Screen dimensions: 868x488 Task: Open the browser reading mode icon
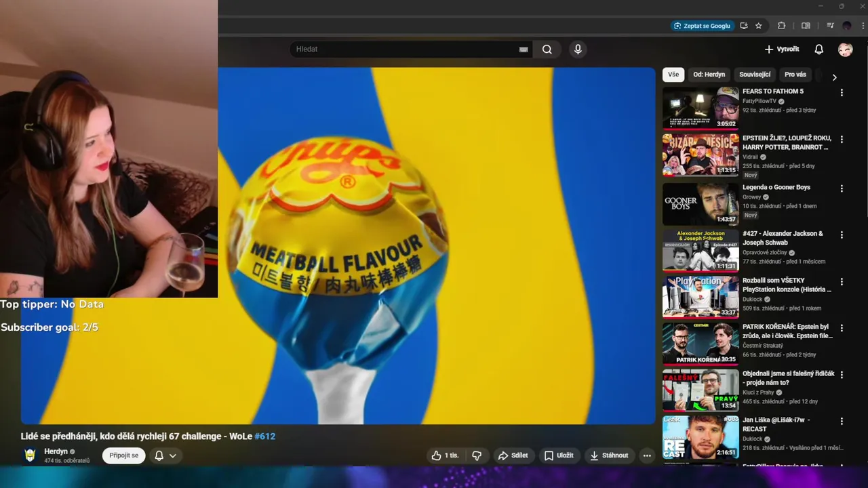pyautogui.click(x=806, y=26)
